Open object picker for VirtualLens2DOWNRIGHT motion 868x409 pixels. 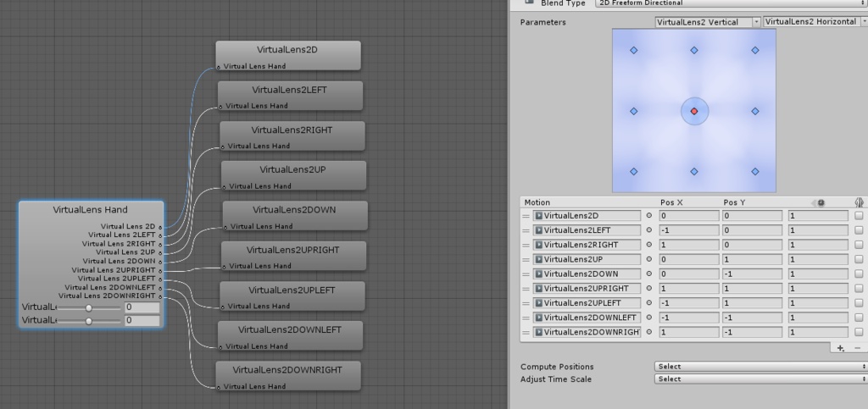pos(648,332)
